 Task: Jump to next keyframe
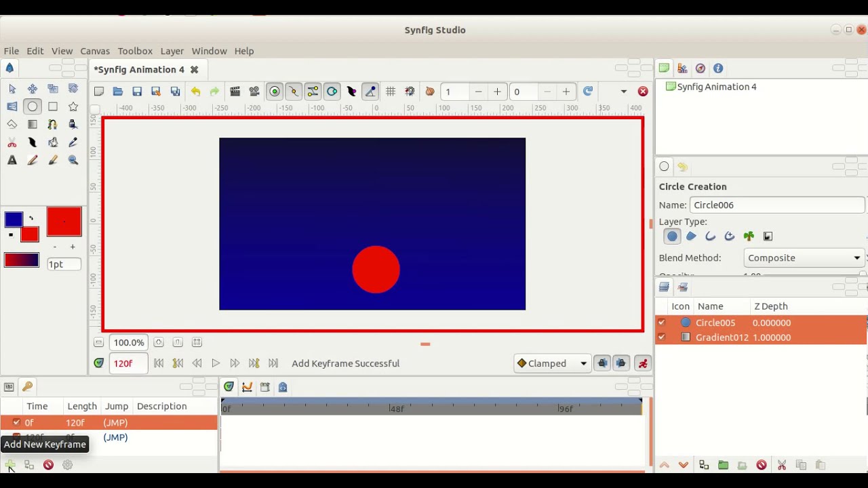point(254,363)
